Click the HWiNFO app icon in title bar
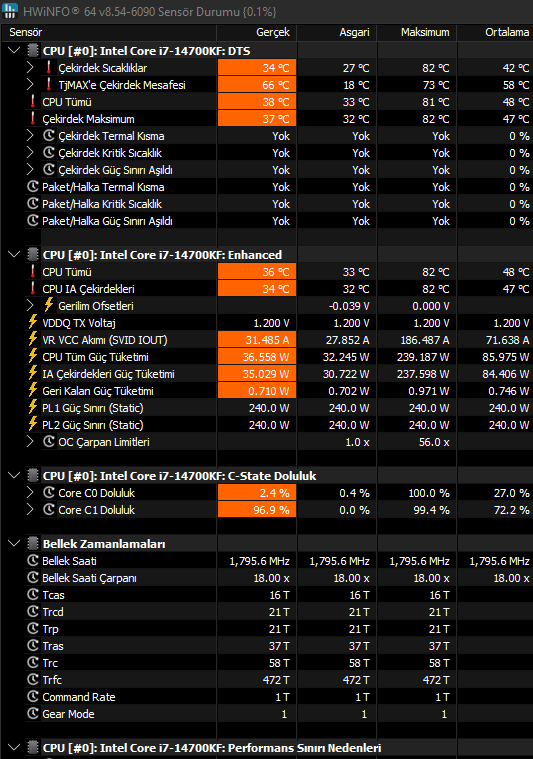The height and width of the screenshot is (759, 533). click(x=10, y=11)
